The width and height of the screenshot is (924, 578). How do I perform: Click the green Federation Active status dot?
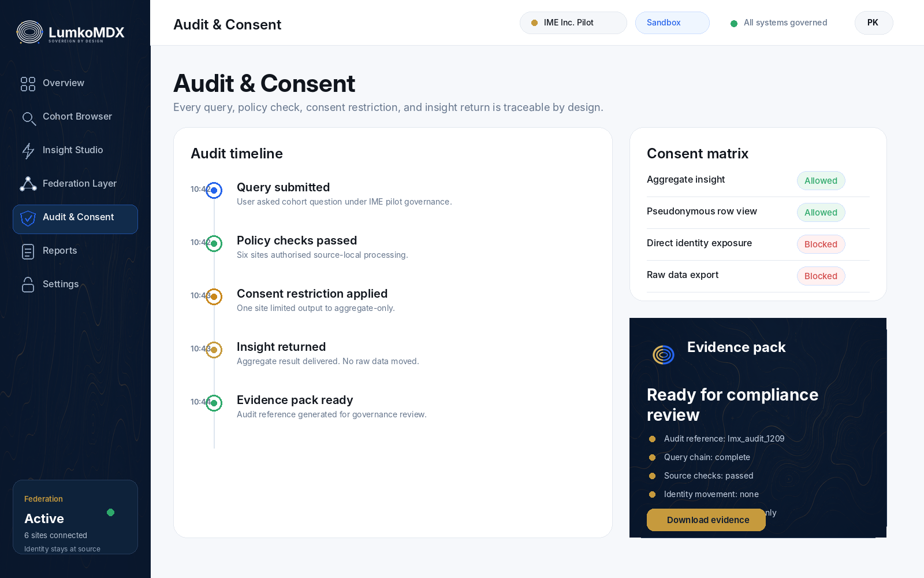(110, 512)
